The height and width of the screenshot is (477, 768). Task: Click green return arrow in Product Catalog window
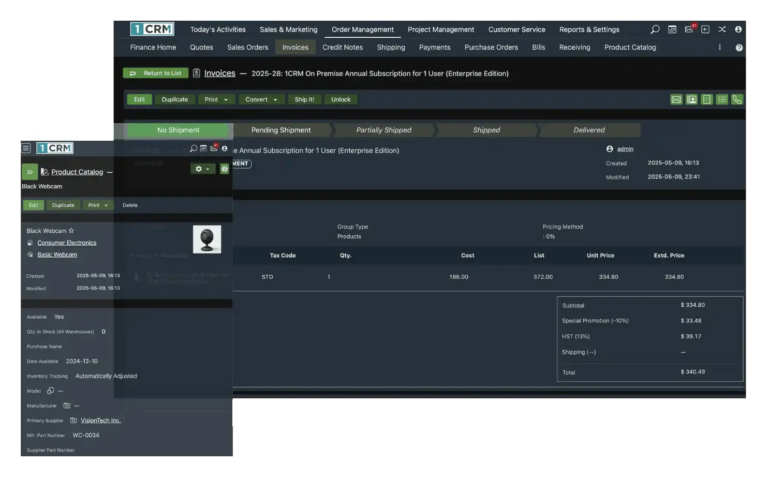[30, 172]
